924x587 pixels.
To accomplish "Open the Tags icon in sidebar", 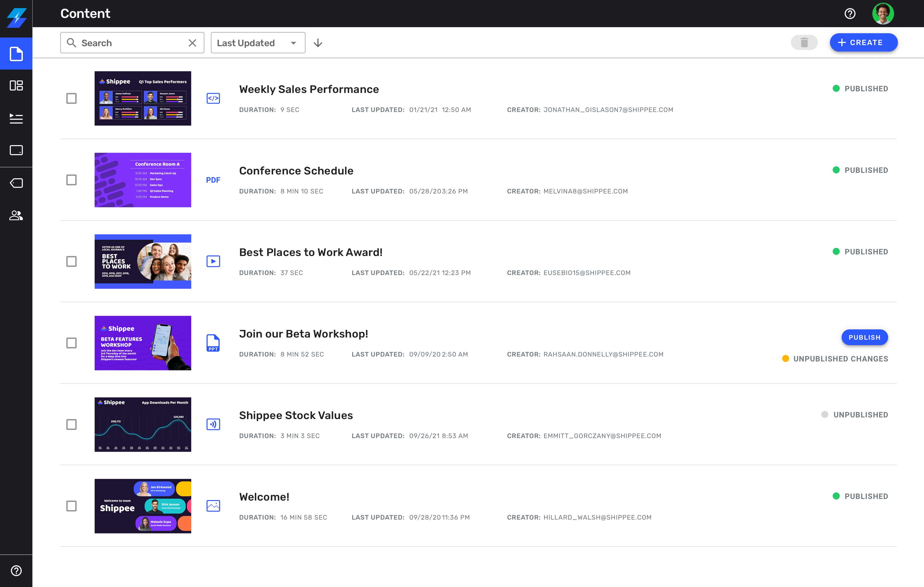I will (x=16, y=183).
